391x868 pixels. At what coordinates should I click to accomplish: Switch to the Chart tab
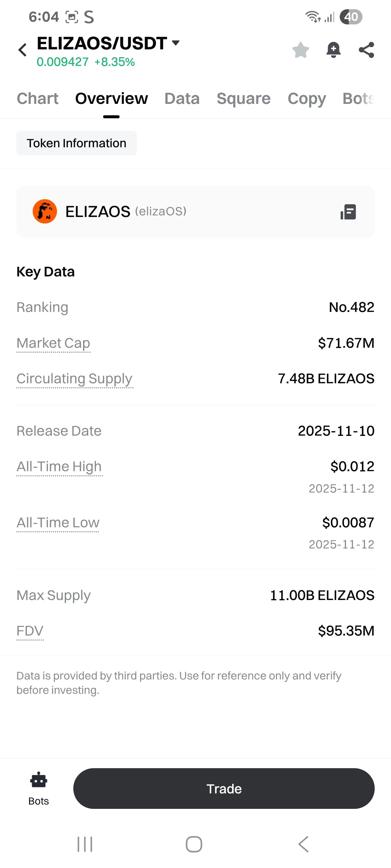point(37,99)
